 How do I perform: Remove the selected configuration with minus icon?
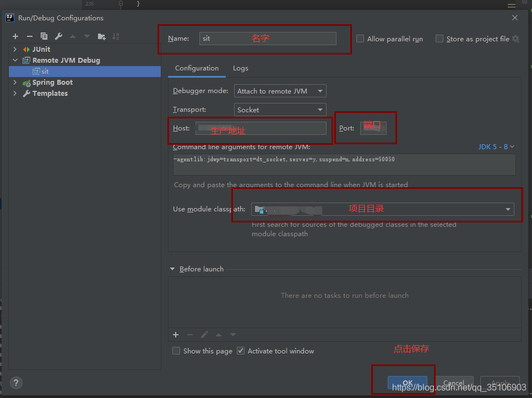pyautogui.click(x=30, y=36)
